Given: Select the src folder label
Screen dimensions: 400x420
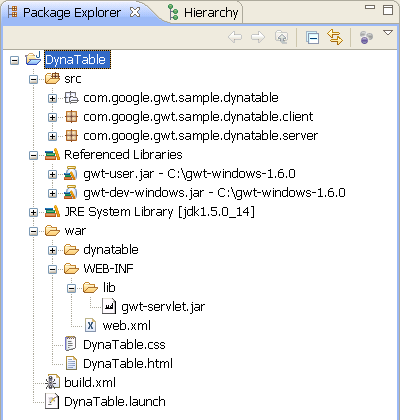Looking at the screenshot, I should (x=73, y=79).
